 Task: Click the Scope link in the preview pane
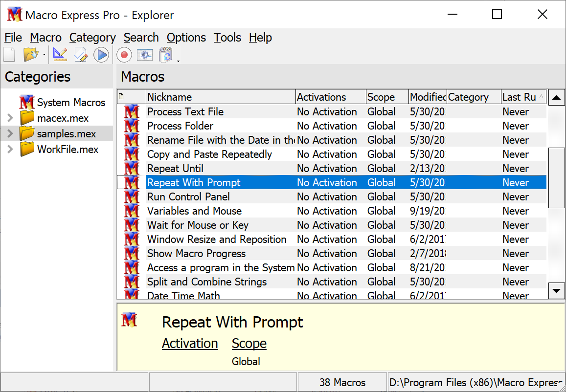249,344
